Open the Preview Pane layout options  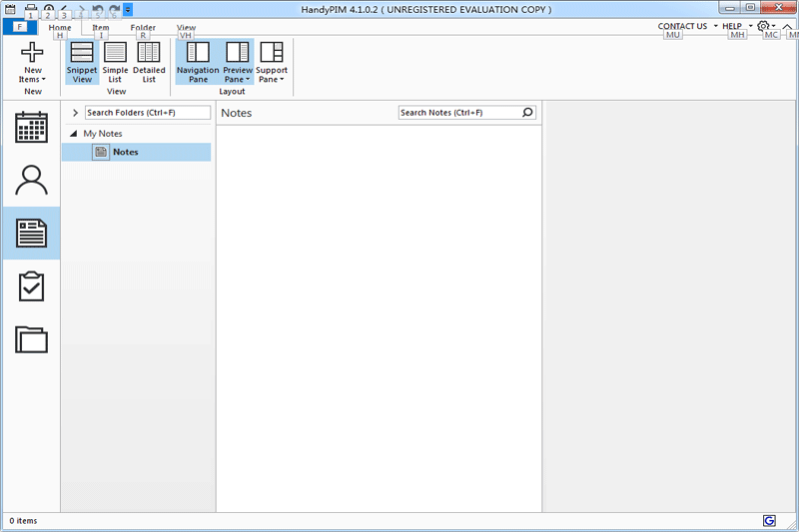[238, 62]
